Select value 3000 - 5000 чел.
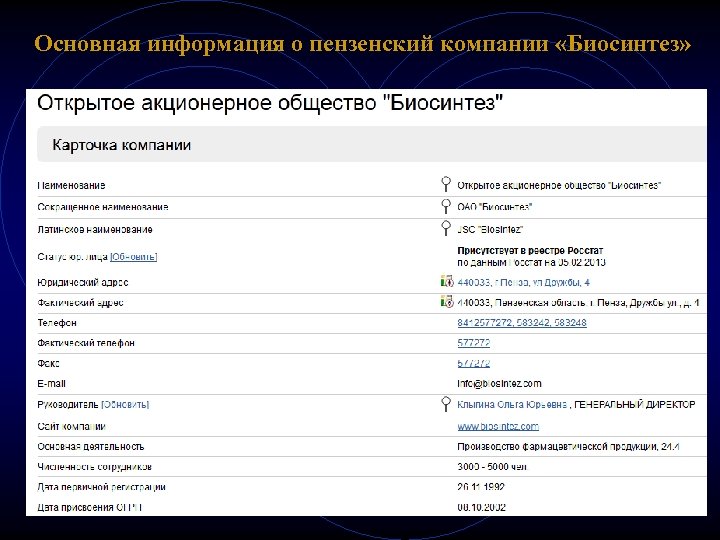The width and height of the screenshot is (720, 540). (x=493, y=467)
